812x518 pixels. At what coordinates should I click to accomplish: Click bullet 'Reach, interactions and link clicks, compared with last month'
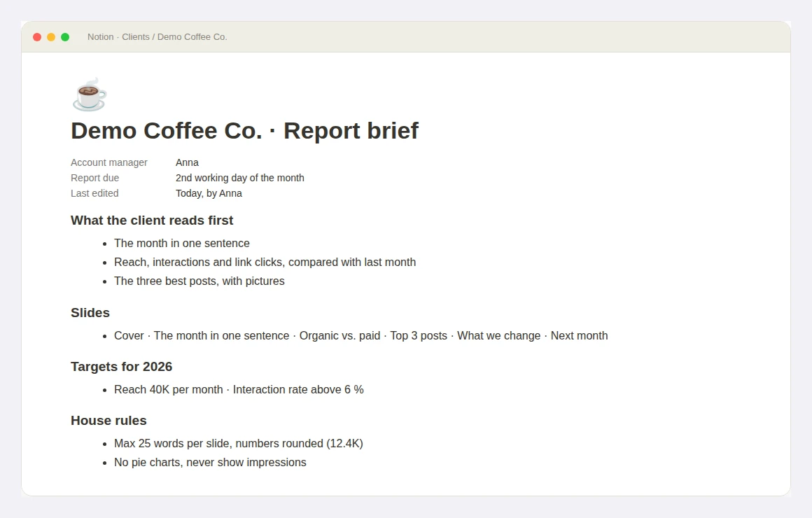[x=265, y=262]
